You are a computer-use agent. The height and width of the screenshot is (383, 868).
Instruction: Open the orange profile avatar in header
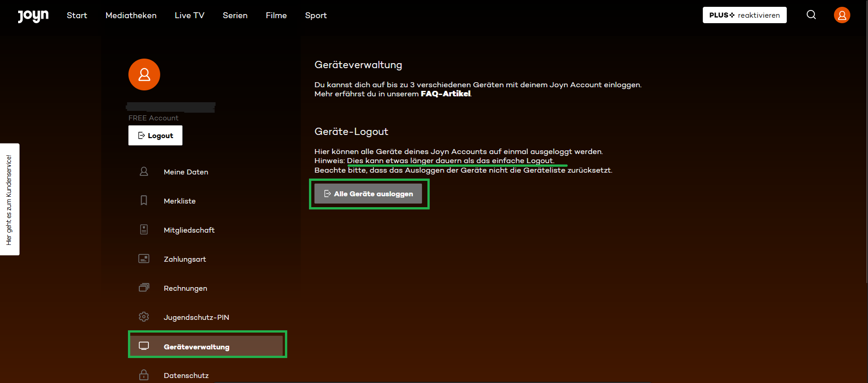point(842,15)
